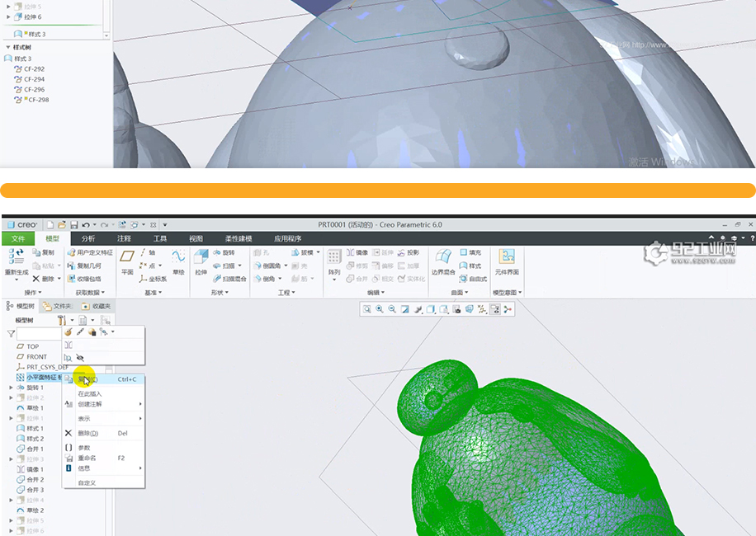Screen dimensions: 756x536
Task: Click the Hide icon in the mini toolbar
Action: click(80, 358)
